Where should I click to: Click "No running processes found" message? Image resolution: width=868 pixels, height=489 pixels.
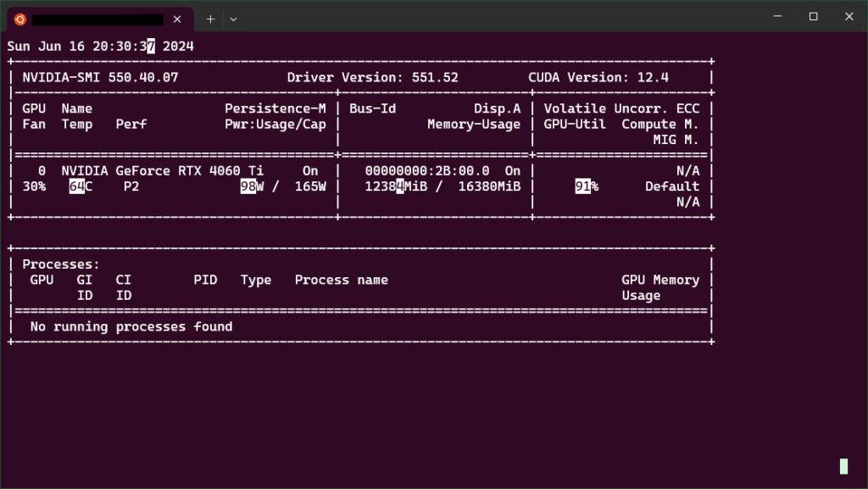pos(131,327)
